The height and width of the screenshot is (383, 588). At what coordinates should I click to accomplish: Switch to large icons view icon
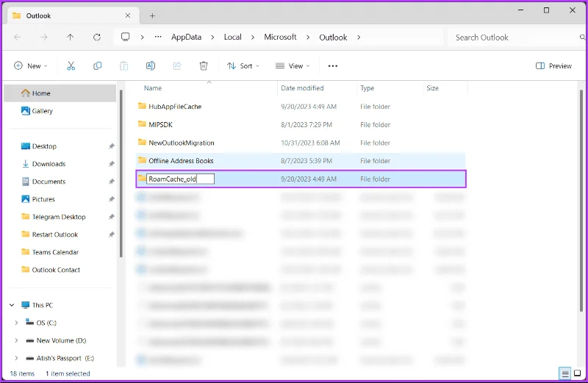[578, 373]
